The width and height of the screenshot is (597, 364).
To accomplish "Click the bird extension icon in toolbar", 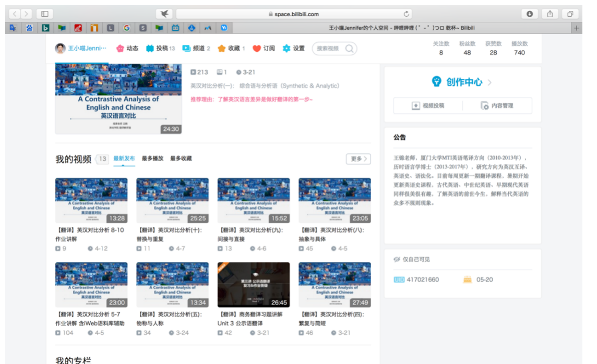I will 164,14.
